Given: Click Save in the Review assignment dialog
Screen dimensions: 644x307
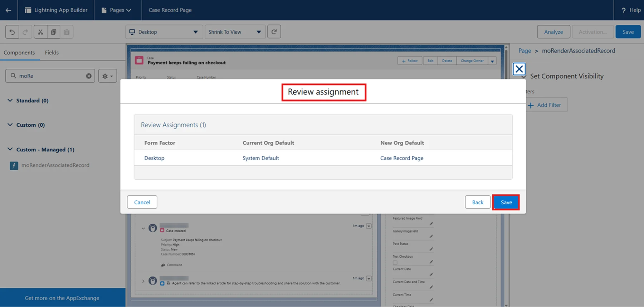Looking at the screenshot, I should point(506,202).
